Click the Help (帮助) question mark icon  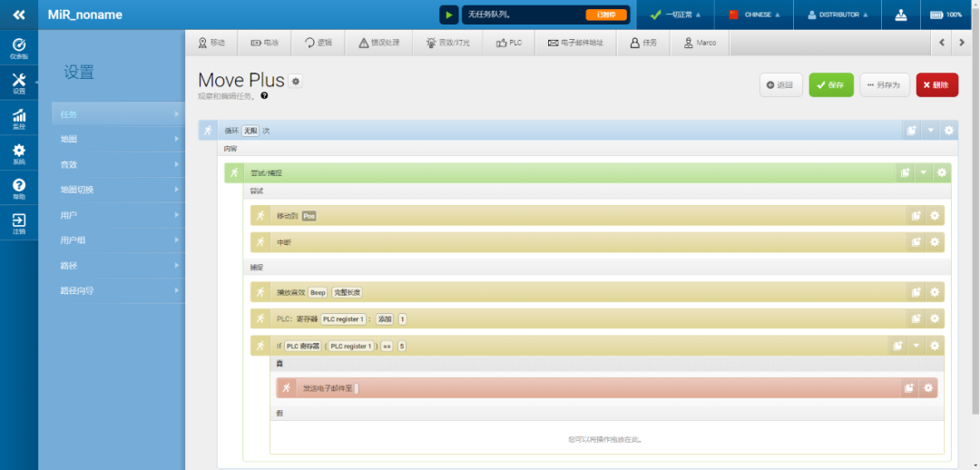coord(19,189)
